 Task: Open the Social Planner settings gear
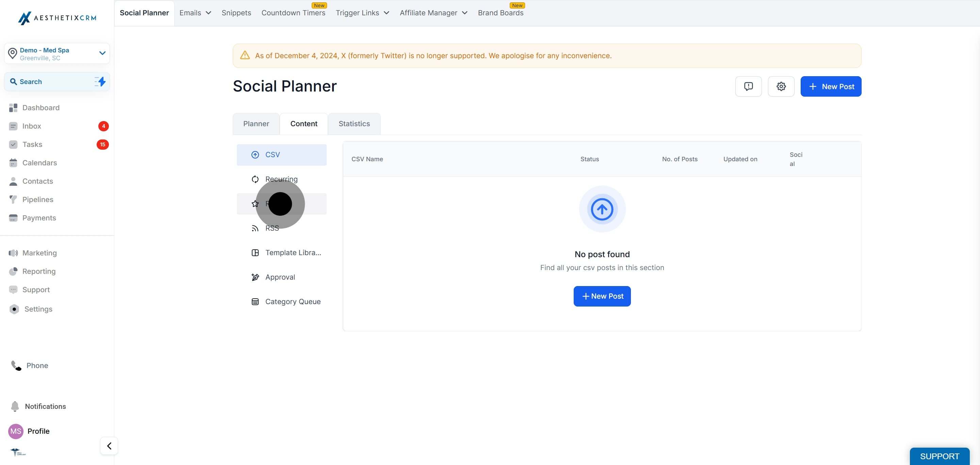click(x=781, y=86)
